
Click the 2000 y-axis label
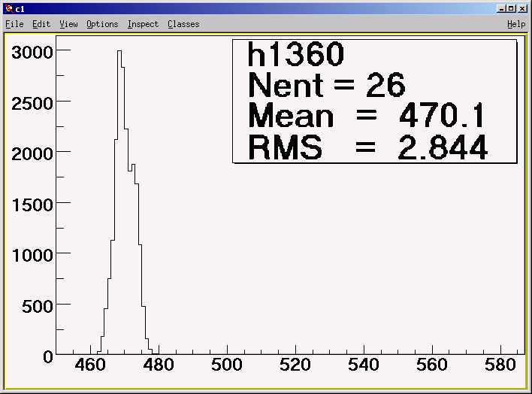32,154
